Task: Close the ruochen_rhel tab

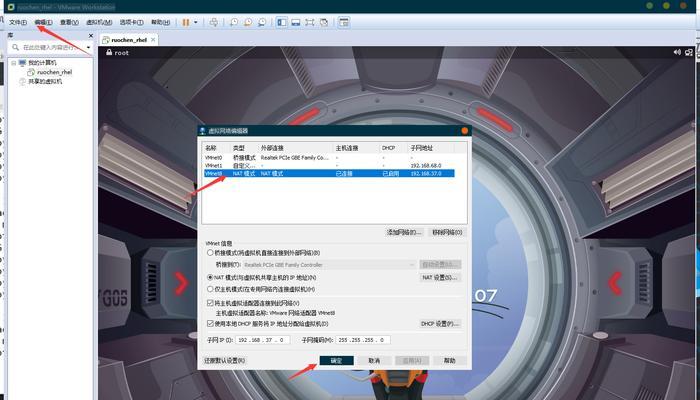Action: [x=153, y=40]
